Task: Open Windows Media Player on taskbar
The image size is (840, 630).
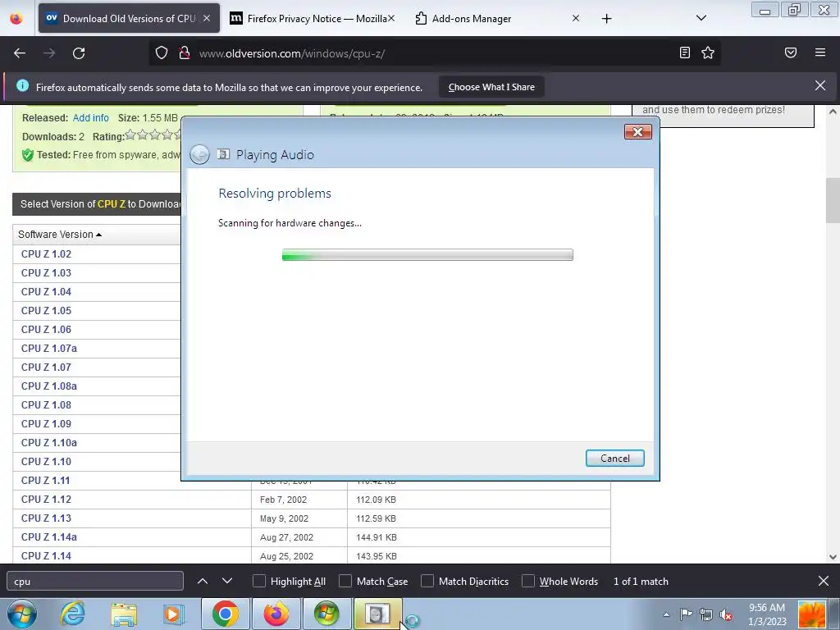Action: pyautogui.click(x=173, y=614)
